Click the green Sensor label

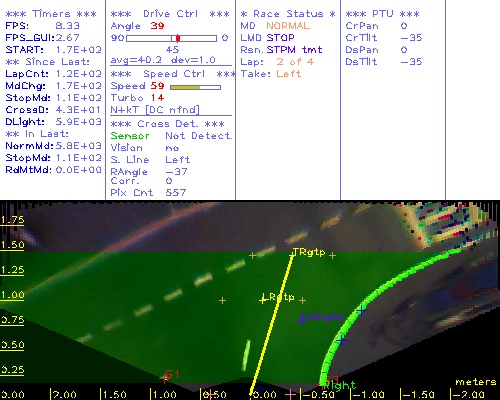130,136
